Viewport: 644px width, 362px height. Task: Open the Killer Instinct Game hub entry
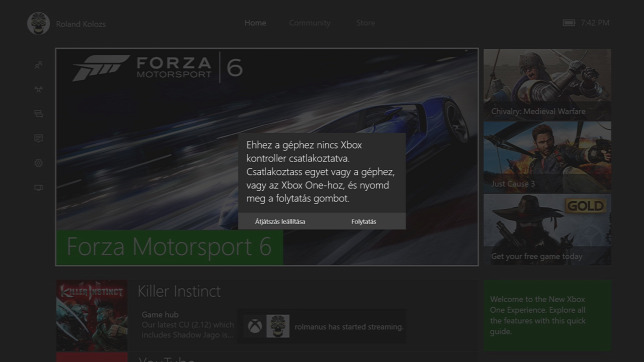[188, 325]
